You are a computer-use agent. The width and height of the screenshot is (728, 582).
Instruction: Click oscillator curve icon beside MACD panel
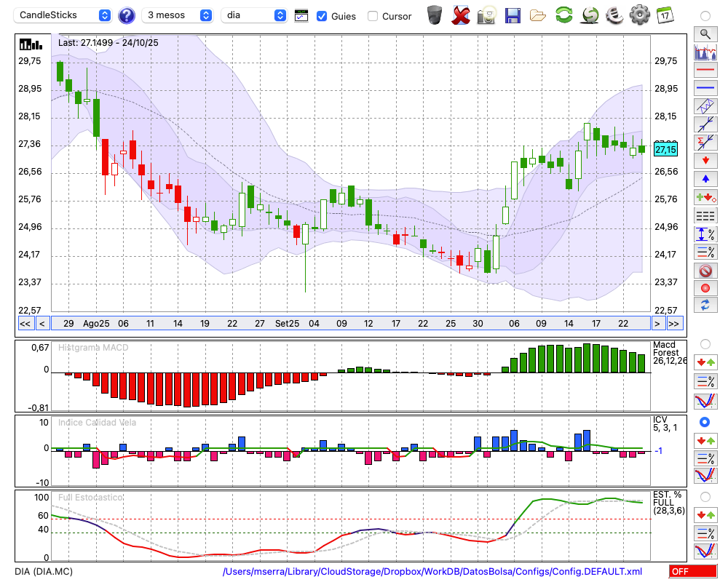click(x=705, y=401)
